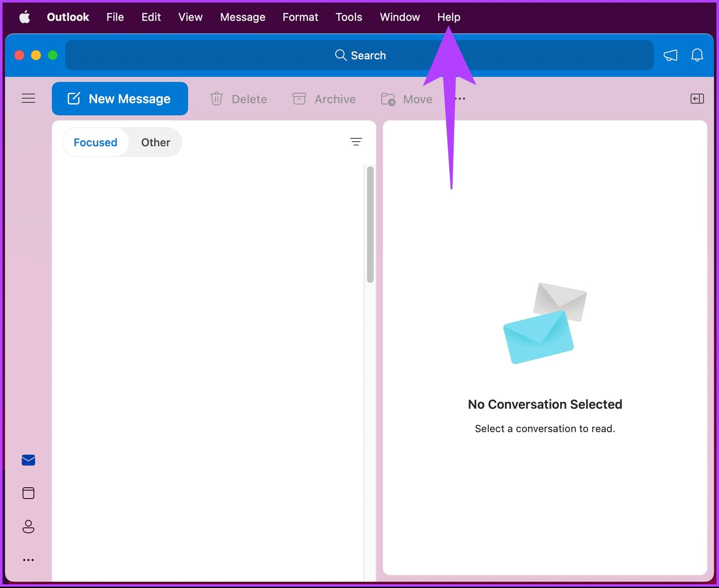Viewport: 719px width, 588px height.
Task: Open the Edit menu
Action: (151, 17)
